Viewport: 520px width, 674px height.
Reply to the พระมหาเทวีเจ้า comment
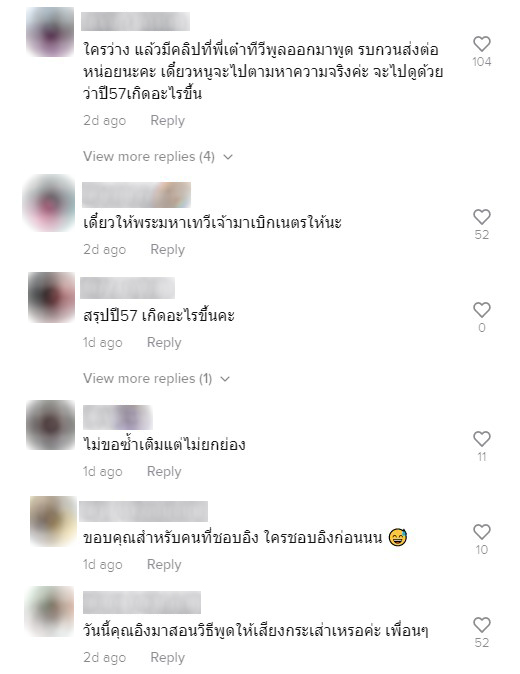(x=168, y=249)
